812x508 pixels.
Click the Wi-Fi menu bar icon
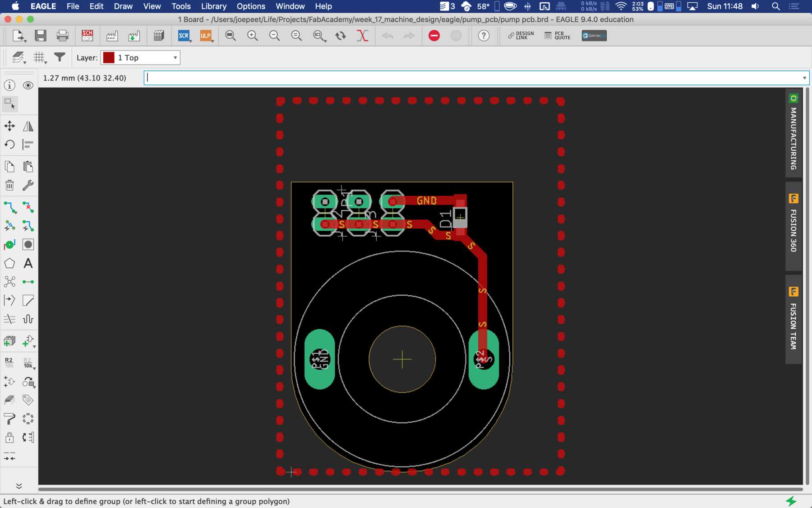621,6
